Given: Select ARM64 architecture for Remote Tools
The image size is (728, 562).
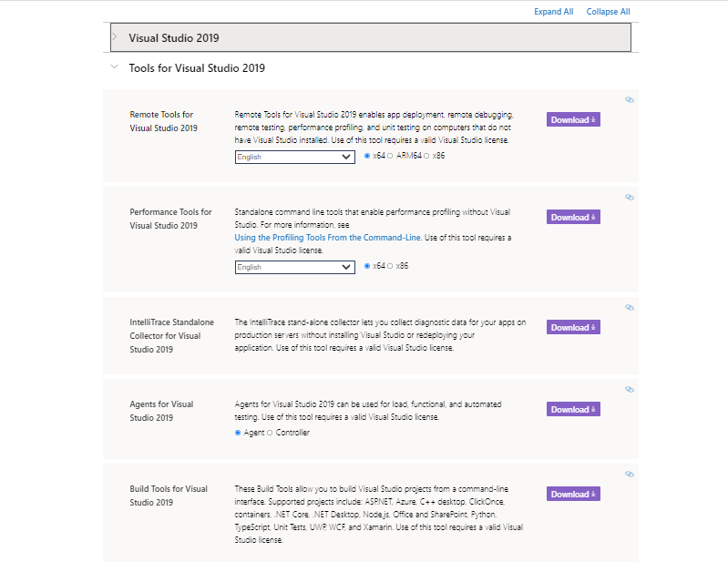Looking at the screenshot, I should 390,156.
